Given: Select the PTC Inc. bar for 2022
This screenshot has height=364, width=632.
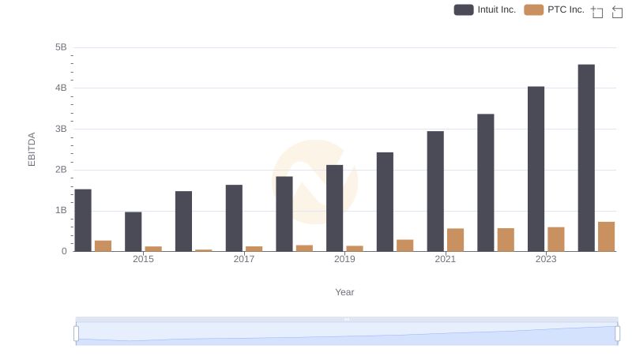Looking at the screenshot, I should [x=506, y=239].
